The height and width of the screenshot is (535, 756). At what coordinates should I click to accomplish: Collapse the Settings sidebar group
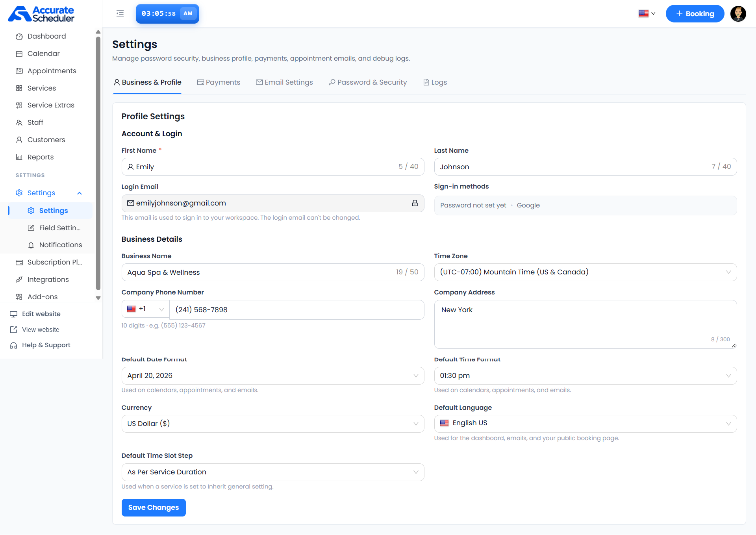click(x=80, y=193)
